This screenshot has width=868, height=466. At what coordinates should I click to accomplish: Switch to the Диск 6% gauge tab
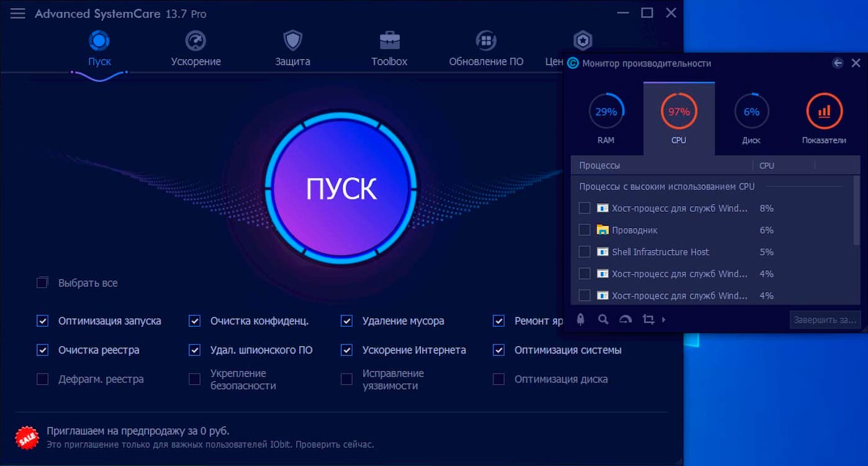(751, 118)
